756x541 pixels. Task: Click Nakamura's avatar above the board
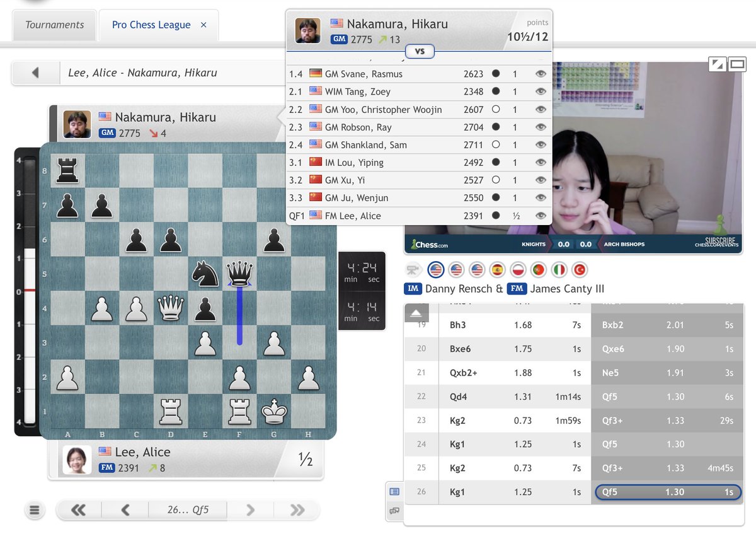tap(77, 125)
